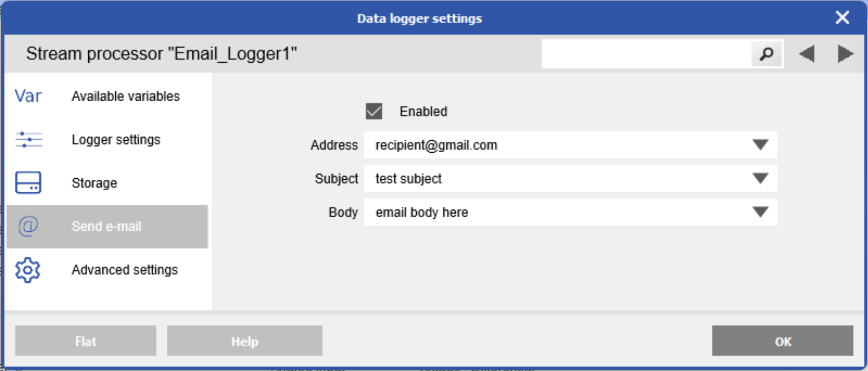Go to previous search result arrow

807,54
